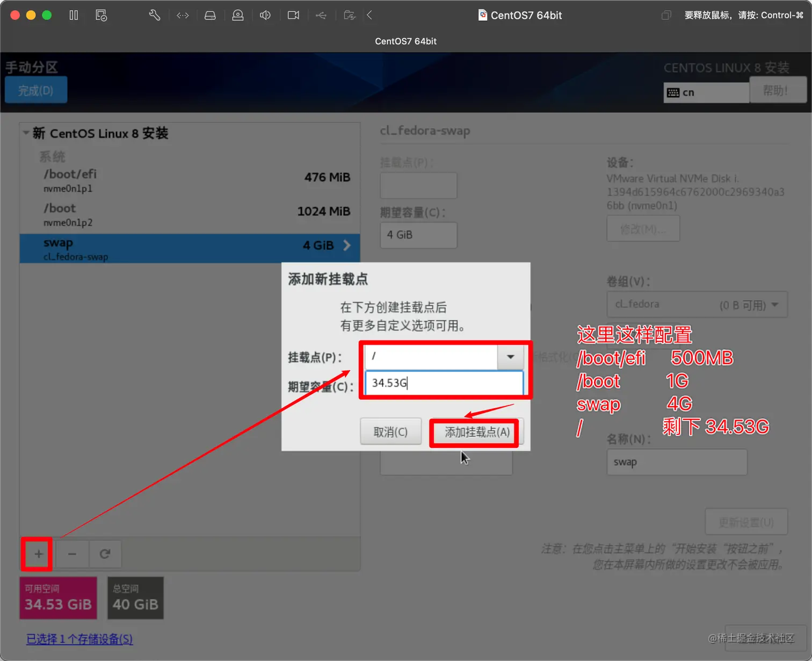Select the swap partition row
Viewport: 812px width, 661px height.
(190, 248)
